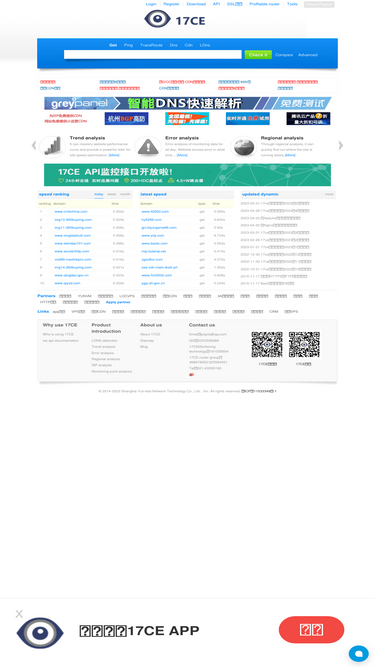This screenshot has width=375, height=667.
Task: Open the Tencent Cloud discount ad image
Action: (308, 118)
